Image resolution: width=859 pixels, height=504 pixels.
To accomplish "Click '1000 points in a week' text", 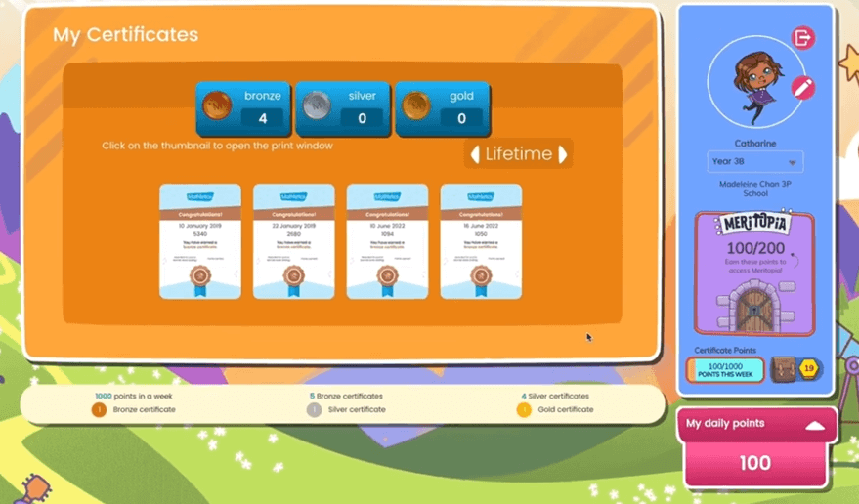I will [x=134, y=397].
